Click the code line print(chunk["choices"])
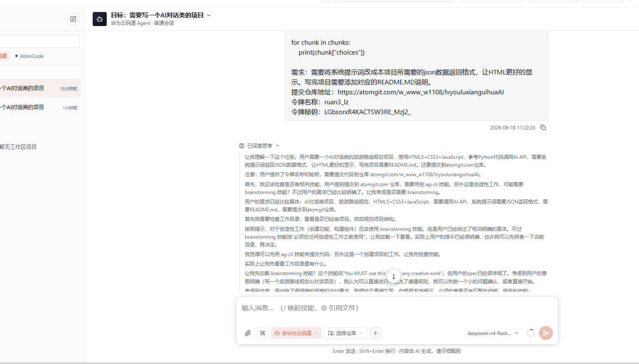The width and height of the screenshot is (639, 364). pos(332,53)
